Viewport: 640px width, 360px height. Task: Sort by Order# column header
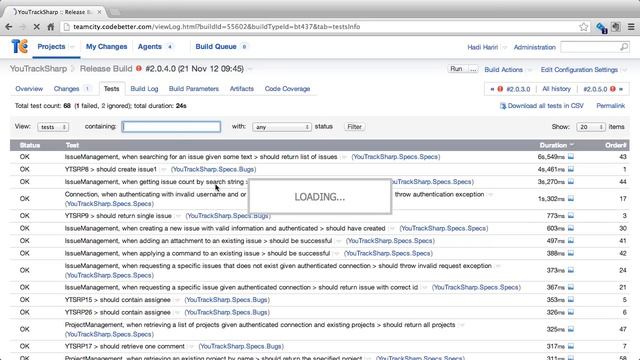click(x=616, y=145)
